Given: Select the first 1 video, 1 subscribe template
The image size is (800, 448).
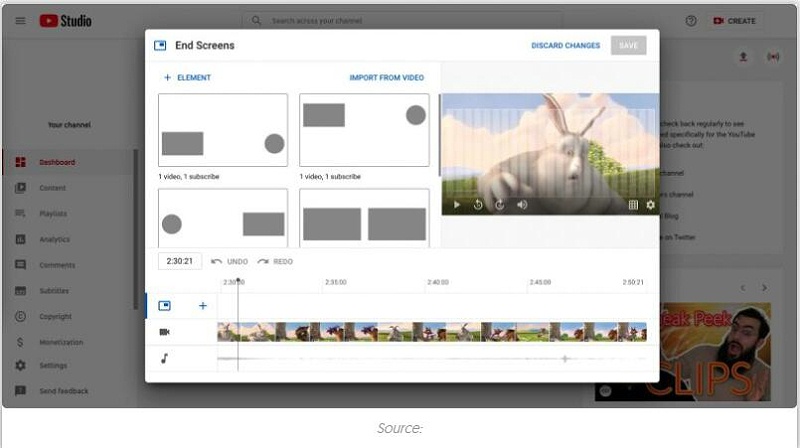Looking at the screenshot, I should point(223,131).
